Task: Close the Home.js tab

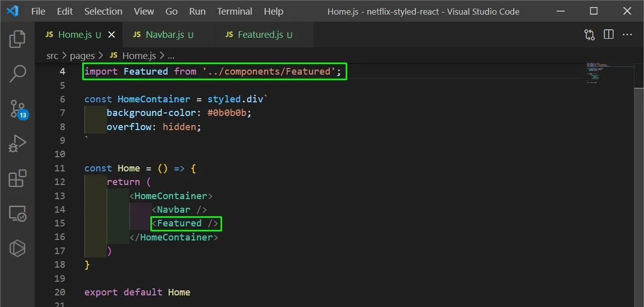Action: click(112, 35)
